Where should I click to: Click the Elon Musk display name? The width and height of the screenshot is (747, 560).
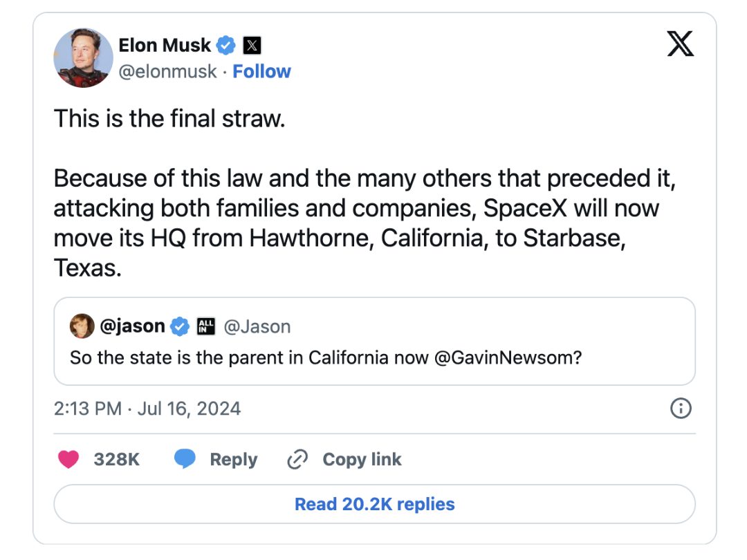coord(165,46)
